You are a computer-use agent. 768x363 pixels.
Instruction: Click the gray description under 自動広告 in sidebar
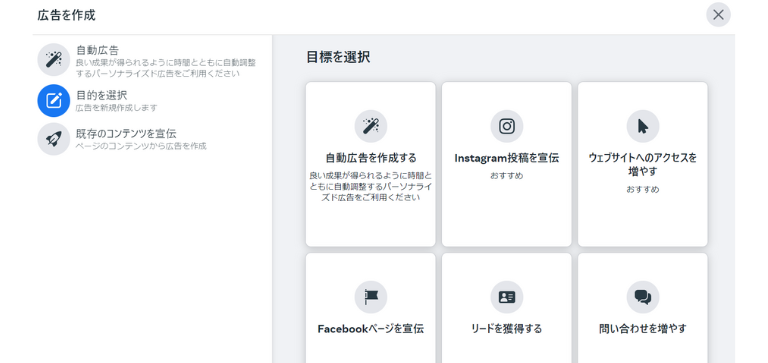click(166, 68)
